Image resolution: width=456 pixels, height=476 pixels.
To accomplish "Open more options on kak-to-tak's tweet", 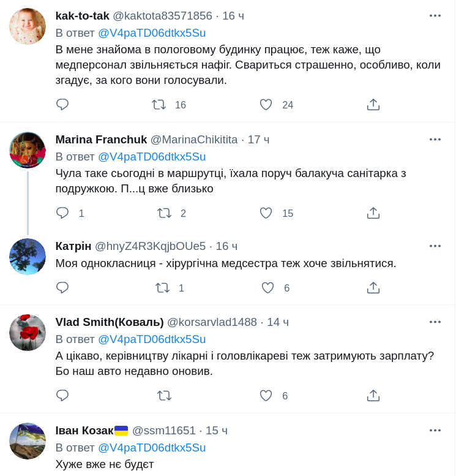I will [x=435, y=15].
